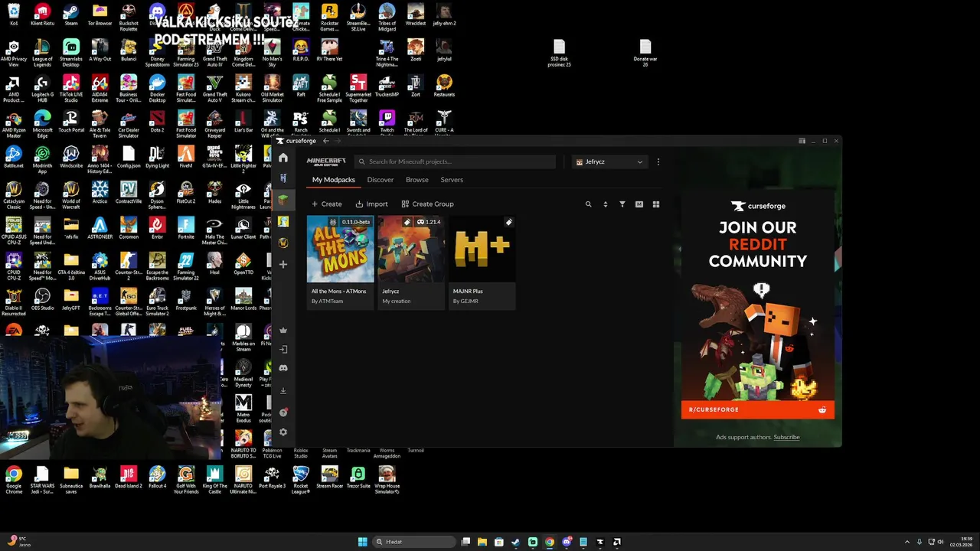Open the crown premium icon in CurseForge sidebar
Viewport: 980px width, 551px height.
click(x=283, y=330)
